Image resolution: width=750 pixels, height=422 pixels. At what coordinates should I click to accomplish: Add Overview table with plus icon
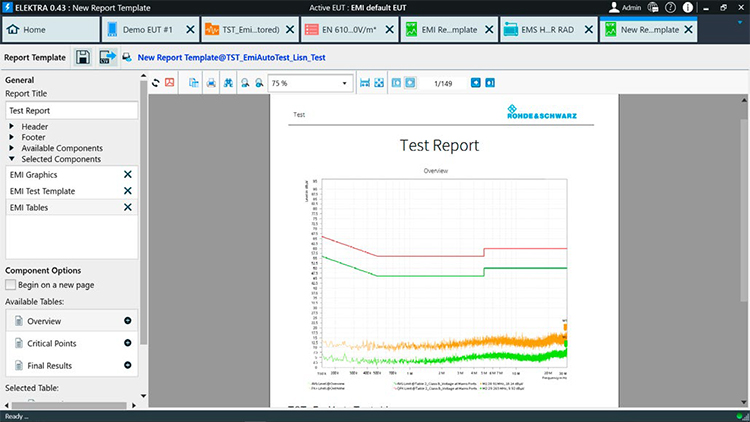[x=127, y=321]
